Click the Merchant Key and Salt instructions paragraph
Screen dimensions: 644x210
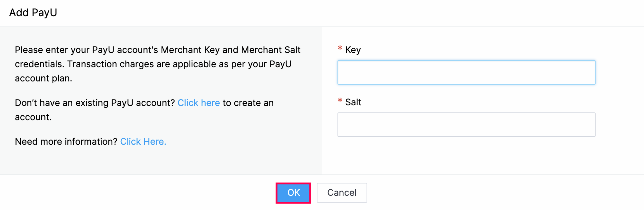coord(158,64)
